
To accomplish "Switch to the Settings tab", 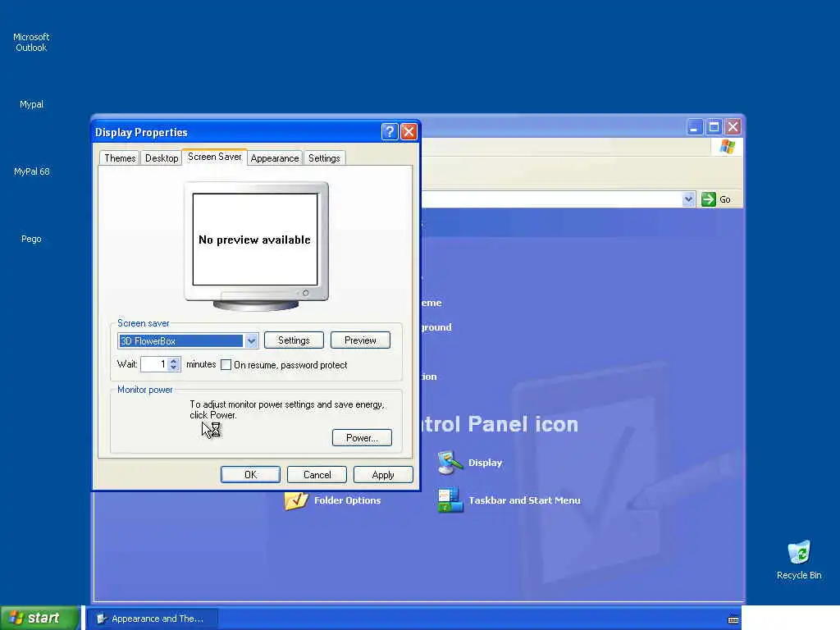I will point(324,158).
